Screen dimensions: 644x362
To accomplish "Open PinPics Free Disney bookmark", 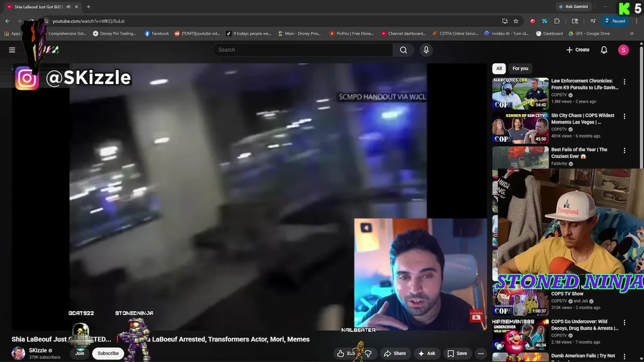I will coord(351,34).
